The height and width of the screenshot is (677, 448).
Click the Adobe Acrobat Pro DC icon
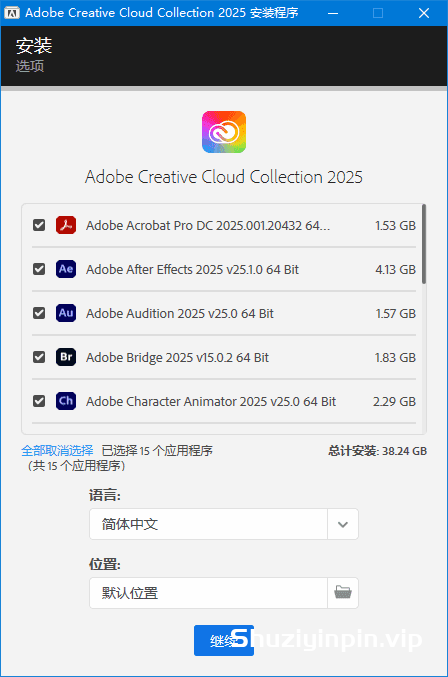[66, 225]
